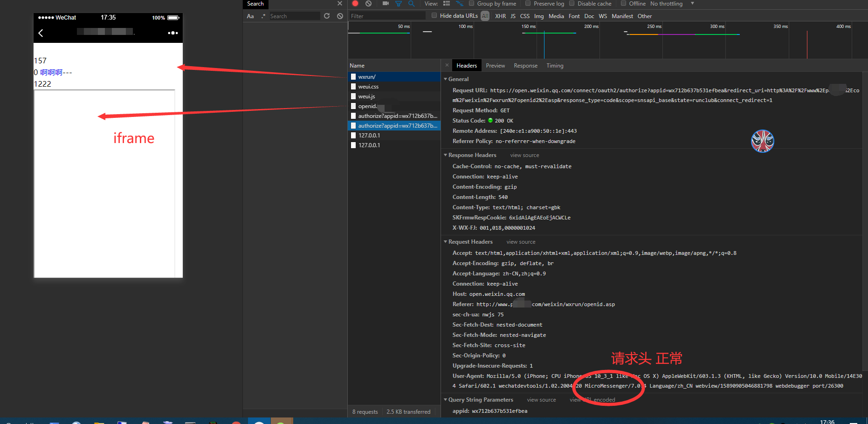Toggle the capture screenshots camera icon
The width and height of the screenshot is (868, 424).
386,3
